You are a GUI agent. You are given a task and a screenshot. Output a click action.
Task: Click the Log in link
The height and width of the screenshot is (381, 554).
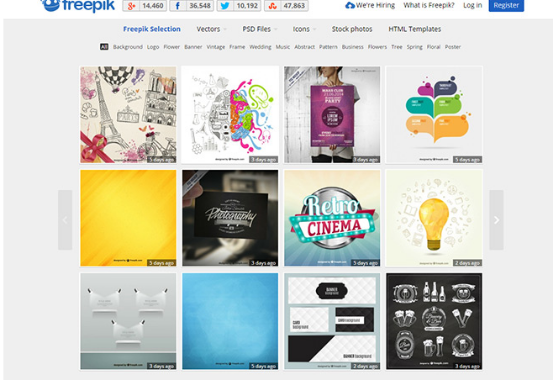(x=472, y=5)
